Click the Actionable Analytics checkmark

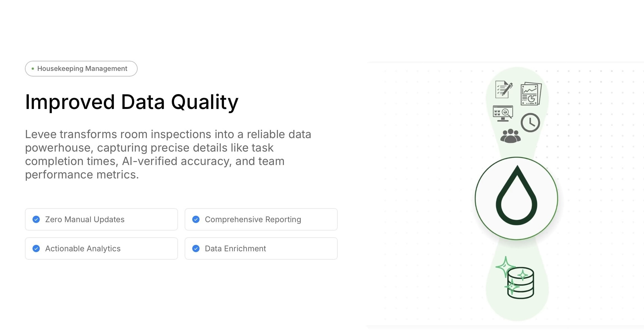36,248
